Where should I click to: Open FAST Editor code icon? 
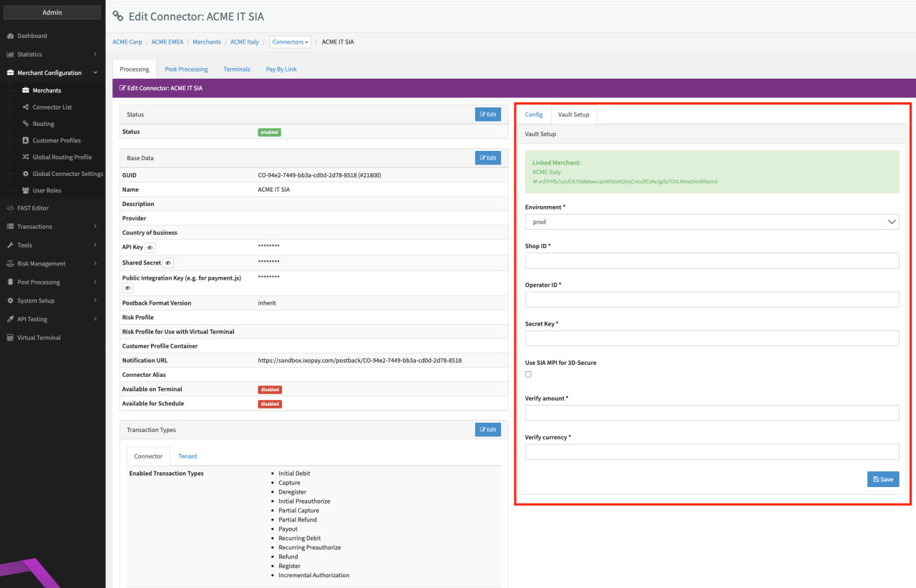(x=11, y=208)
